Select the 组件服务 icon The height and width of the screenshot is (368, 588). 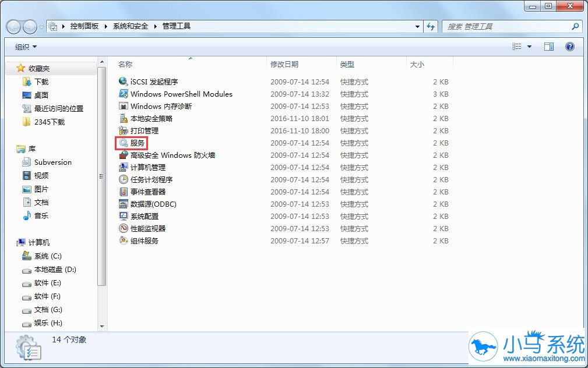click(x=123, y=240)
